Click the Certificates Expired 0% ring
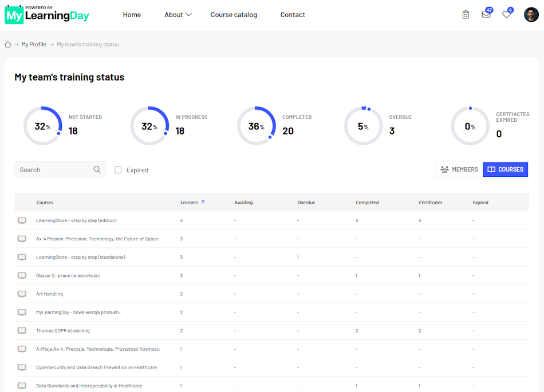Screen dimensions: 544x392 coord(470,126)
